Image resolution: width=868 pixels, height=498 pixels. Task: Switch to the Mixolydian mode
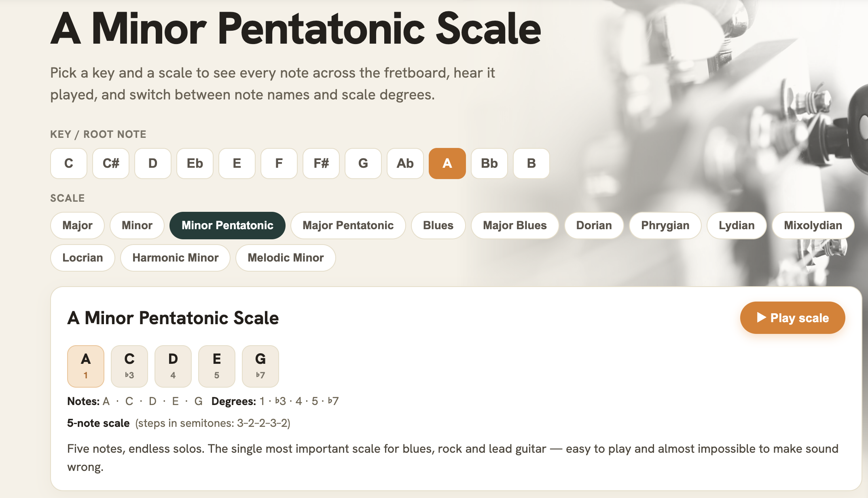point(813,226)
